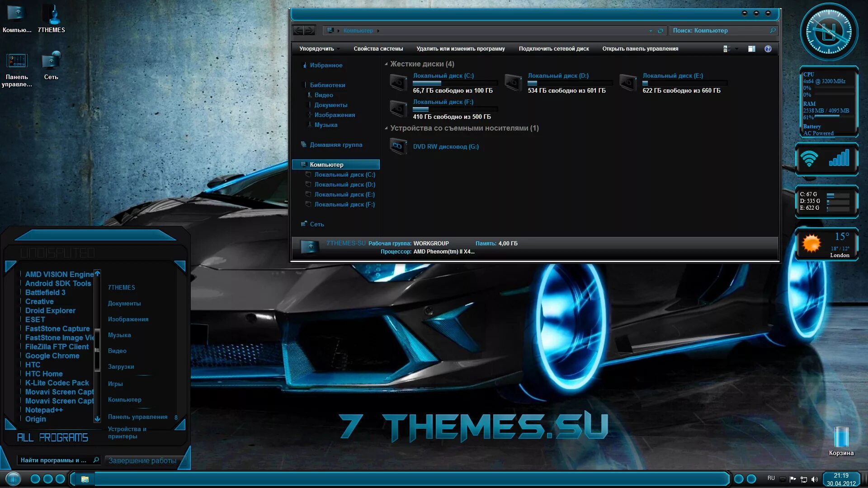Click Подключить сетевой диск toolbar item
This screenshot has width=868, height=488.
pyautogui.click(x=553, y=49)
